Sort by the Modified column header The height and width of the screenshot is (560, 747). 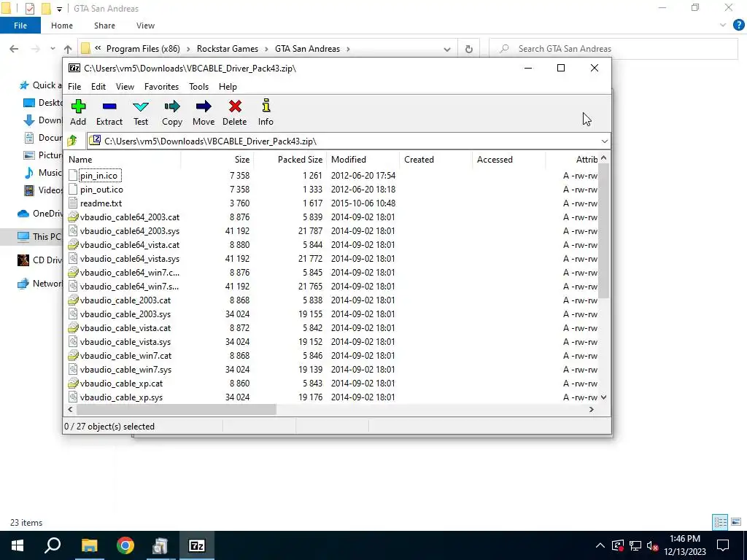coord(363,160)
